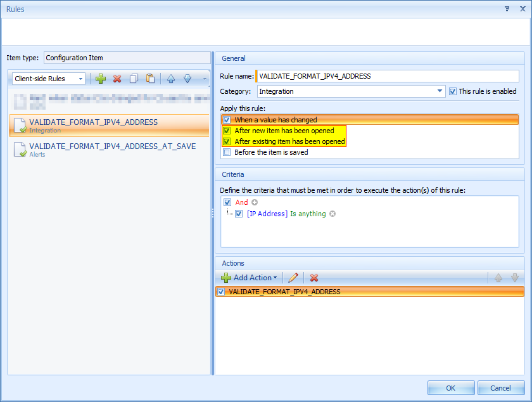Click the red X delete action icon
This screenshot has width=532, height=402.
coord(314,278)
